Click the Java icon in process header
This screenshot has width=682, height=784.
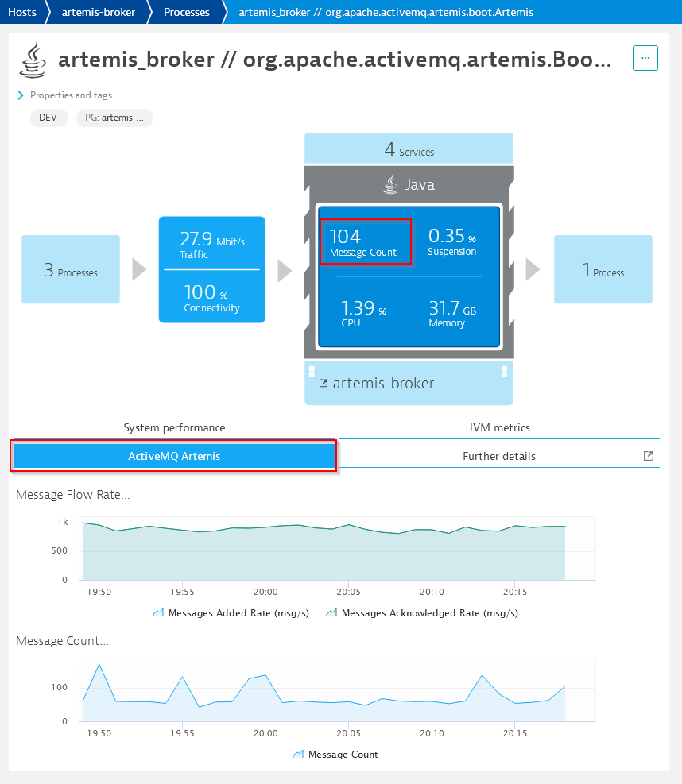[391, 184]
